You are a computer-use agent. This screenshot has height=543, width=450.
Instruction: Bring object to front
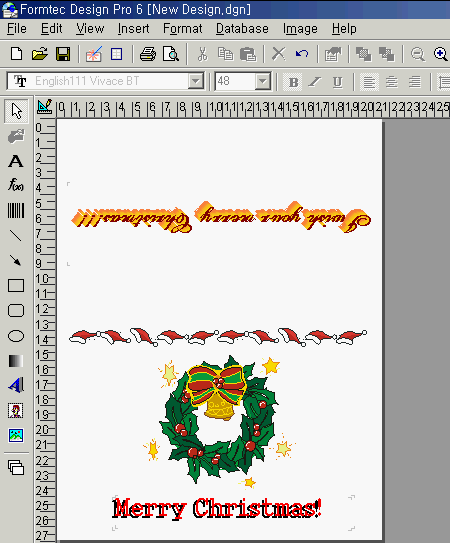[364, 54]
